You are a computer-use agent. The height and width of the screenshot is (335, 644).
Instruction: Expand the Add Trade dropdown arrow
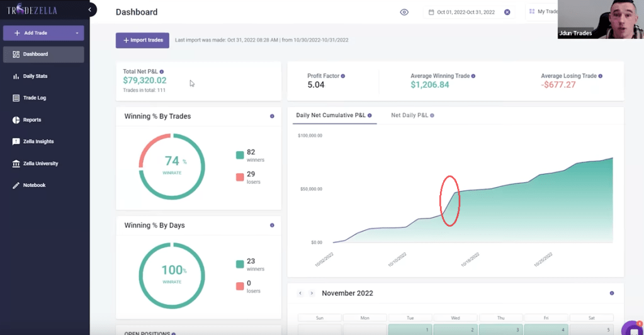77,33
